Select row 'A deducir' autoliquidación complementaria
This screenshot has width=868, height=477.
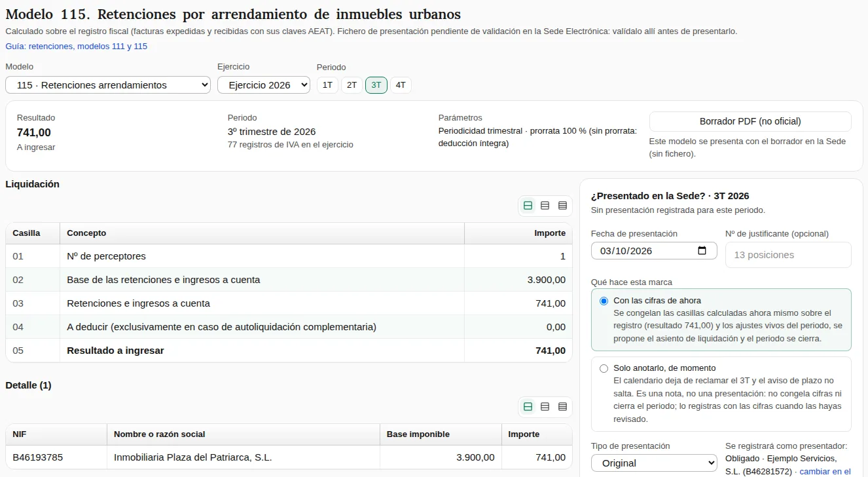[289, 327]
